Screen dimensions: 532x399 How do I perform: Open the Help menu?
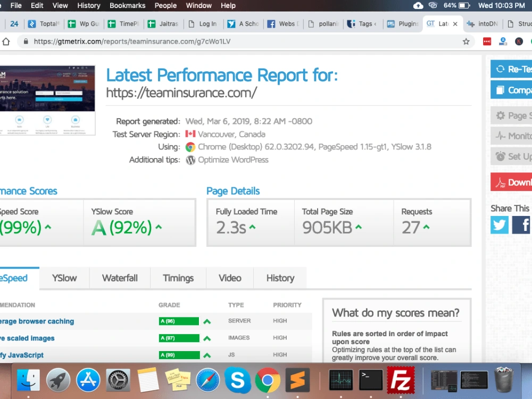(x=228, y=5)
